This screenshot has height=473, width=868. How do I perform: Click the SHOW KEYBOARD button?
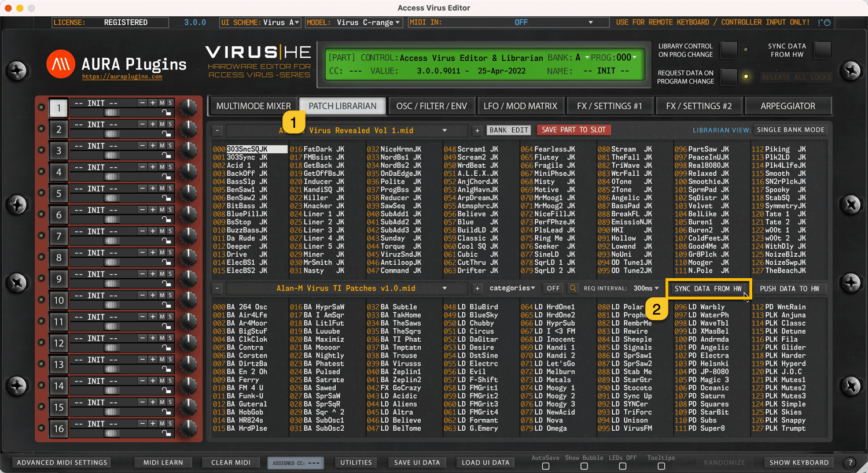pos(799,463)
